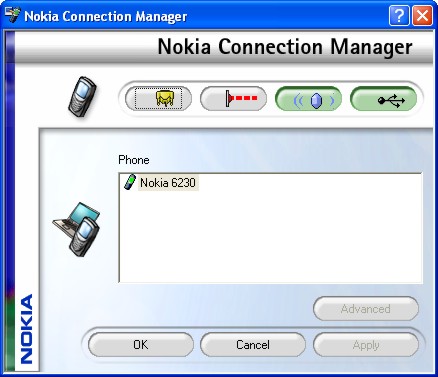
Task: Select the infrared connection type button
Action: pos(233,99)
